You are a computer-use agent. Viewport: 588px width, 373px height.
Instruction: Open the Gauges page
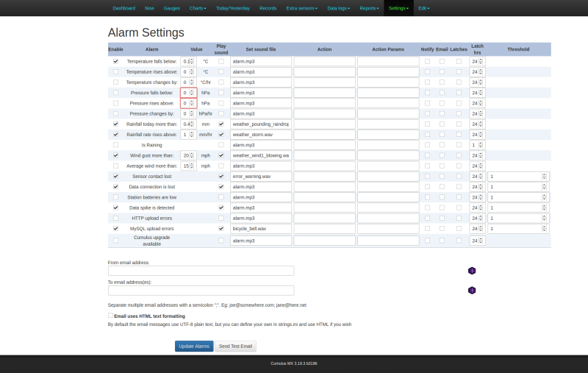(x=171, y=8)
